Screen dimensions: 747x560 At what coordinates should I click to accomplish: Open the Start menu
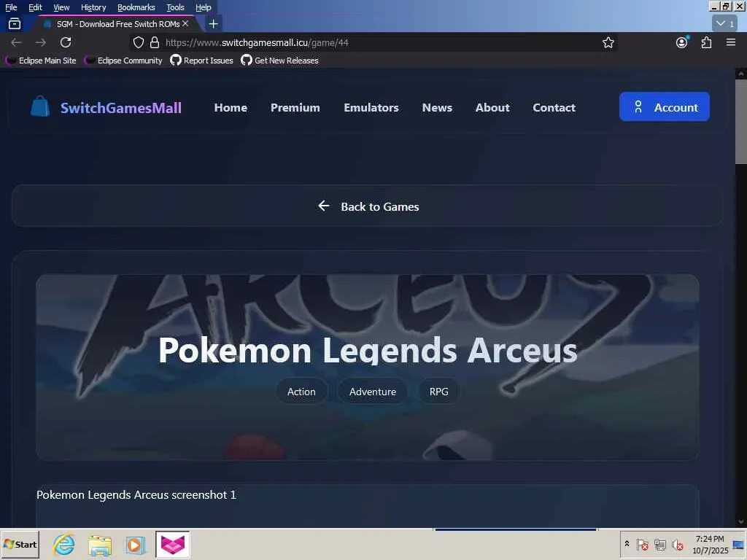point(20,544)
